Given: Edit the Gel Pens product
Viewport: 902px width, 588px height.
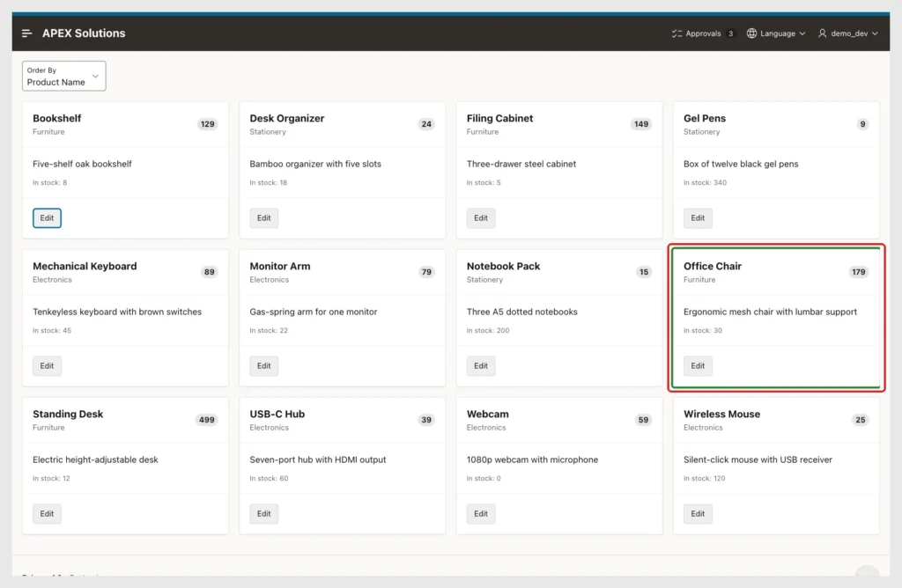Looking at the screenshot, I should [698, 217].
